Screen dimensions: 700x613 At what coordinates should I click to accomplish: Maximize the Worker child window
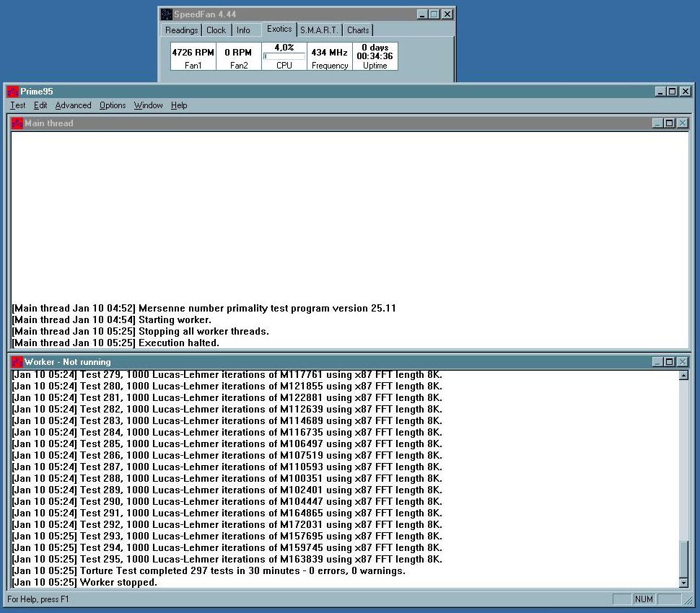pos(670,362)
